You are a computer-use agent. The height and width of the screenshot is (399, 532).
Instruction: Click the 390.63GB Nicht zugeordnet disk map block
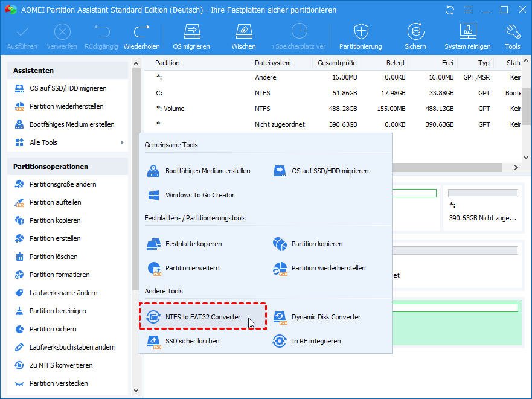click(482, 208)
